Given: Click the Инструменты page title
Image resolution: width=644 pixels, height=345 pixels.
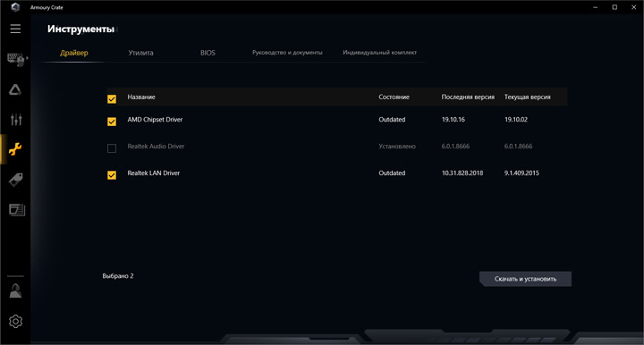Looking at the screenshot, I should (80, 29).
